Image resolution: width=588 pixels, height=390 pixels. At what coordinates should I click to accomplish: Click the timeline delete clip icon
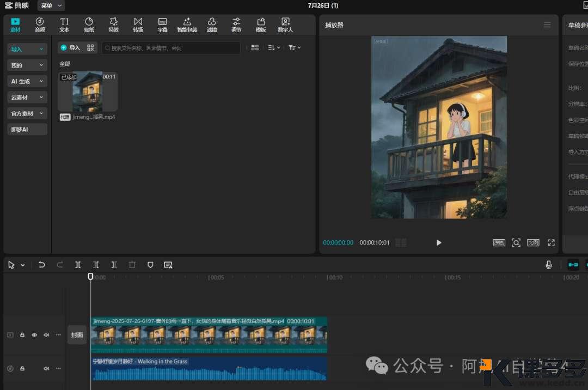pyautogui.click(x=132, y=265)
